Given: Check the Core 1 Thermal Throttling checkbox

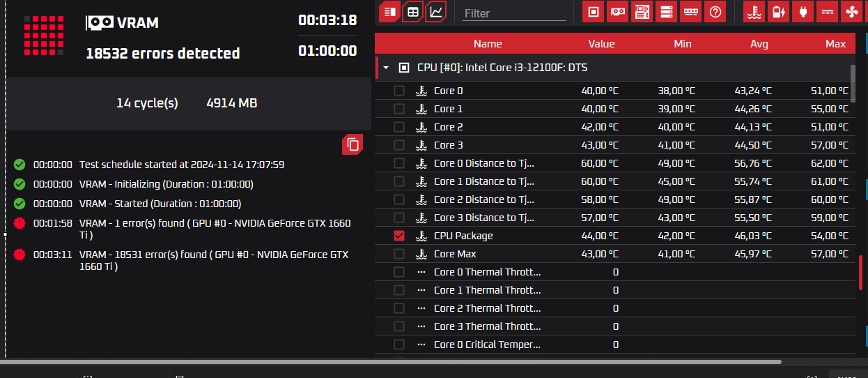Looking at the screenshot, I should pyautogui.click(x=399, y=290).
